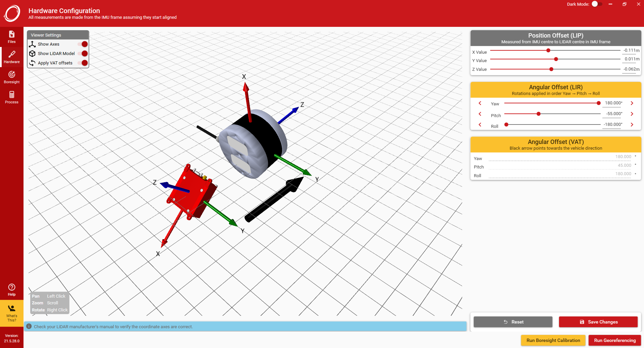The image size is (644, 348).
Task: Click the What's This? pointer icon
Action: tap(12, 308)
